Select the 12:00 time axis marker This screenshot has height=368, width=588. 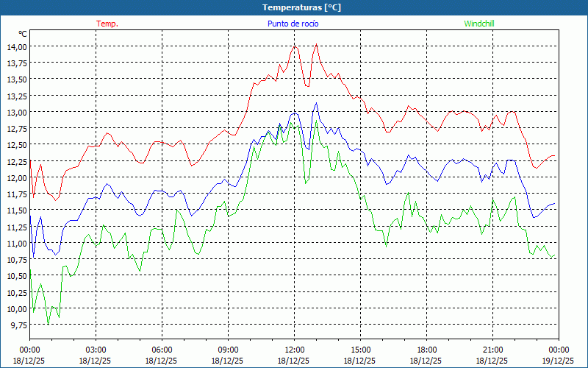tap(294, 350)
